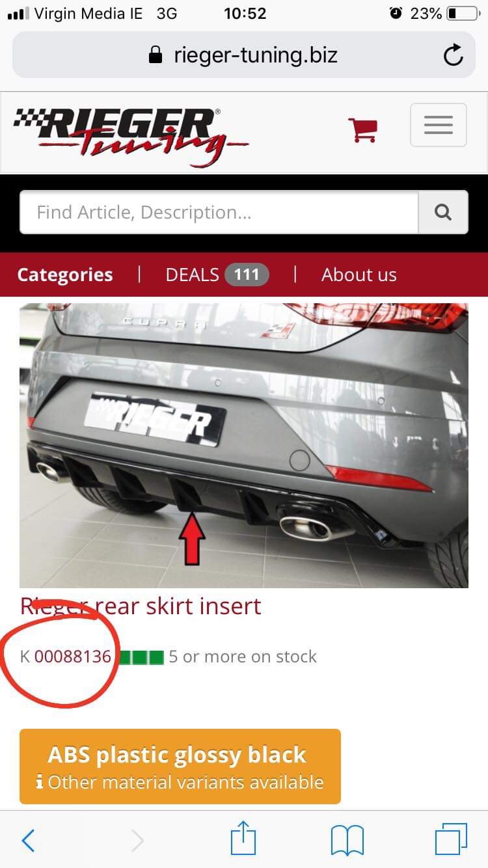Viewport: 488px width, 868px height.
Task: Go back with Safari's back arrow
Action: pyautogui.click(x=28, y=841)
